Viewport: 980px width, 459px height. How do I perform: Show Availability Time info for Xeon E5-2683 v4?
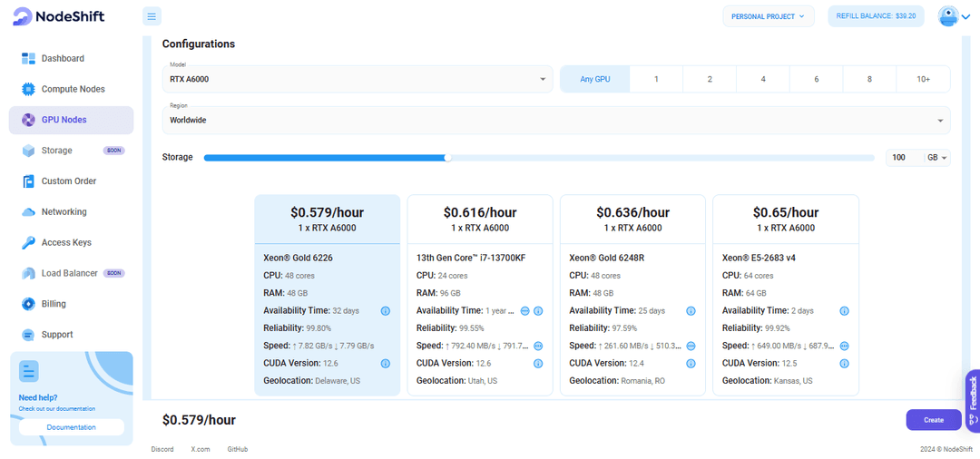click(x=845, y=310)
